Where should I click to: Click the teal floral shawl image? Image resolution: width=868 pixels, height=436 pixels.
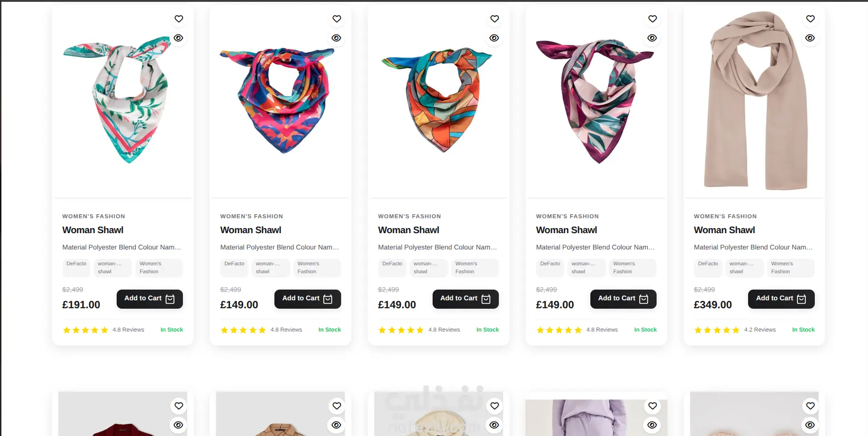click(122, 100)
